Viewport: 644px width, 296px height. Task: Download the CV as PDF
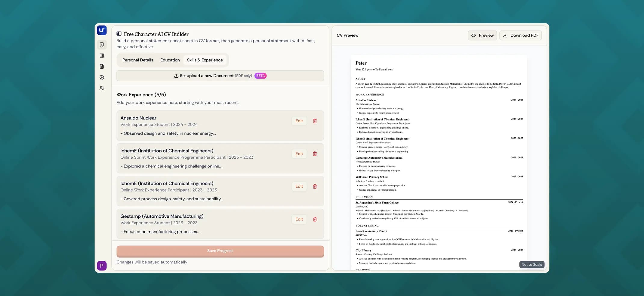tap(521, 35)
